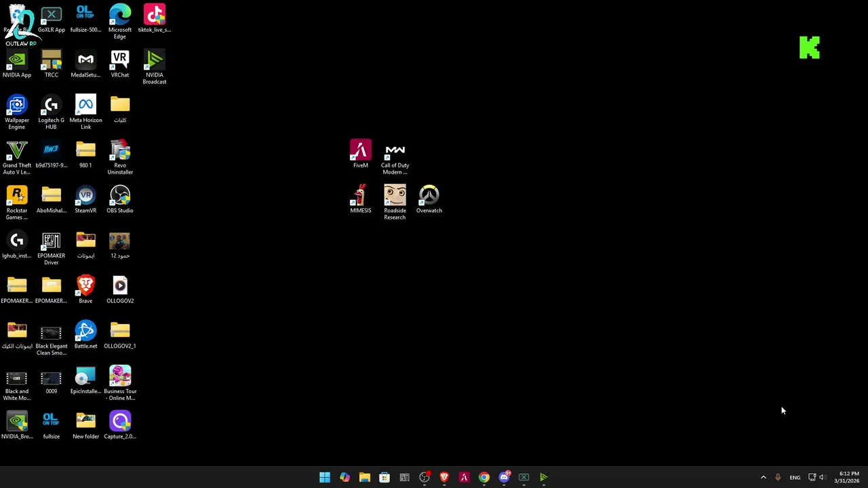
Task: Select the New folder desktop item
Action: coord(85,426)
